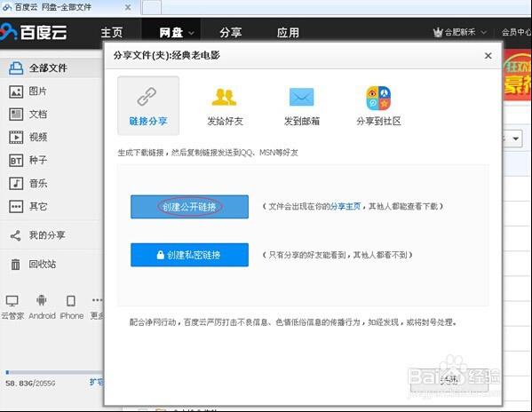Click the 文档 document icon
532x412 pixels.
click(x=16, y=115)
